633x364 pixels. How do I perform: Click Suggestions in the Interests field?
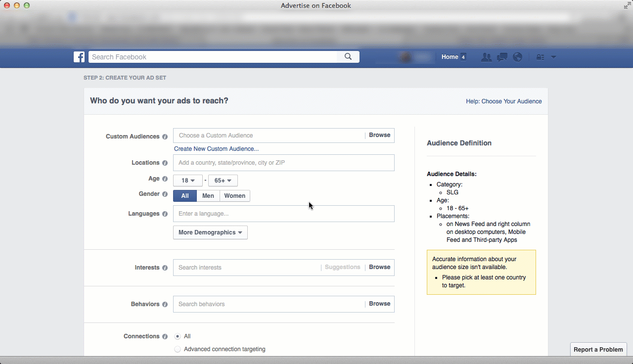343,267
